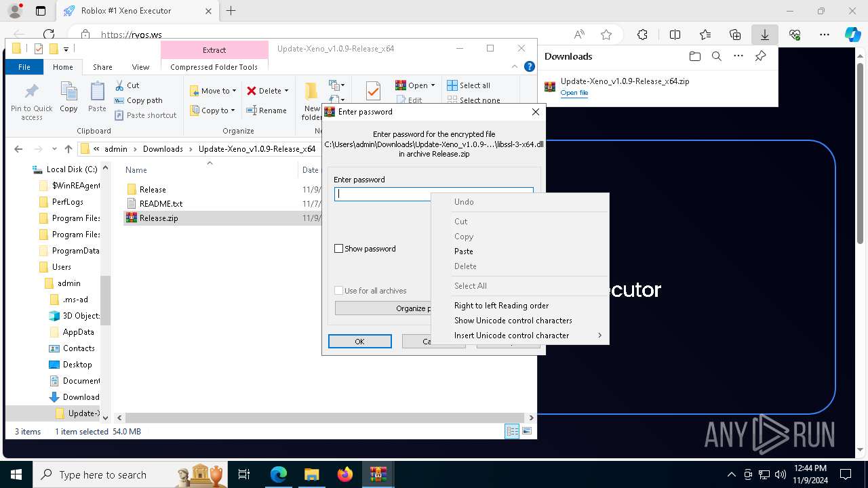Open the Windows Start menu

tap(16, 474)
